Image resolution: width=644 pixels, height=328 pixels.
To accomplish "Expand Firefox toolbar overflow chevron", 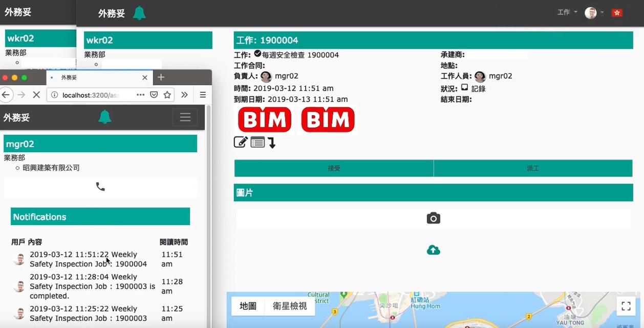I will click(x=184, y=95).
